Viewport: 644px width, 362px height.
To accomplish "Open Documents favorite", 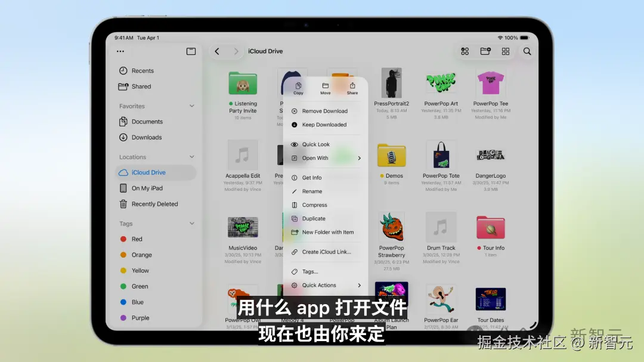I will pos(156,122).
